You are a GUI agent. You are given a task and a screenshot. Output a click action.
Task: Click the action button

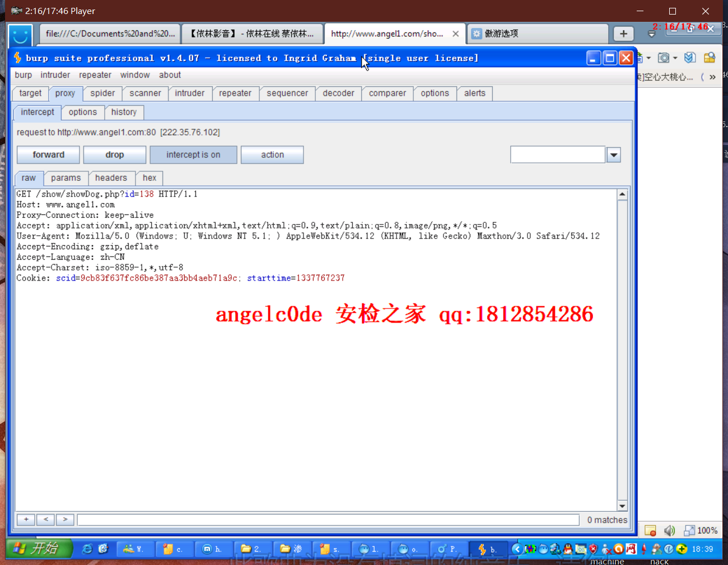tap(272, 155)
